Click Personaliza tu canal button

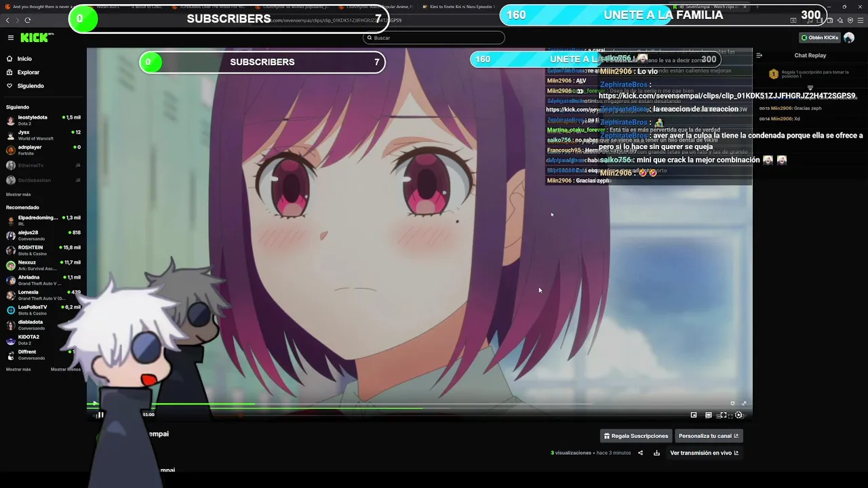(709, 436)
